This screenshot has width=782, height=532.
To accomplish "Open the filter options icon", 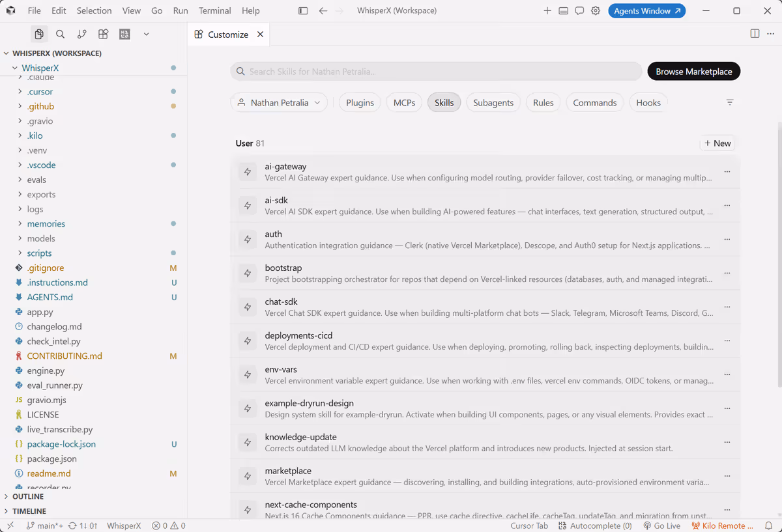I will [x=730, y=103].
